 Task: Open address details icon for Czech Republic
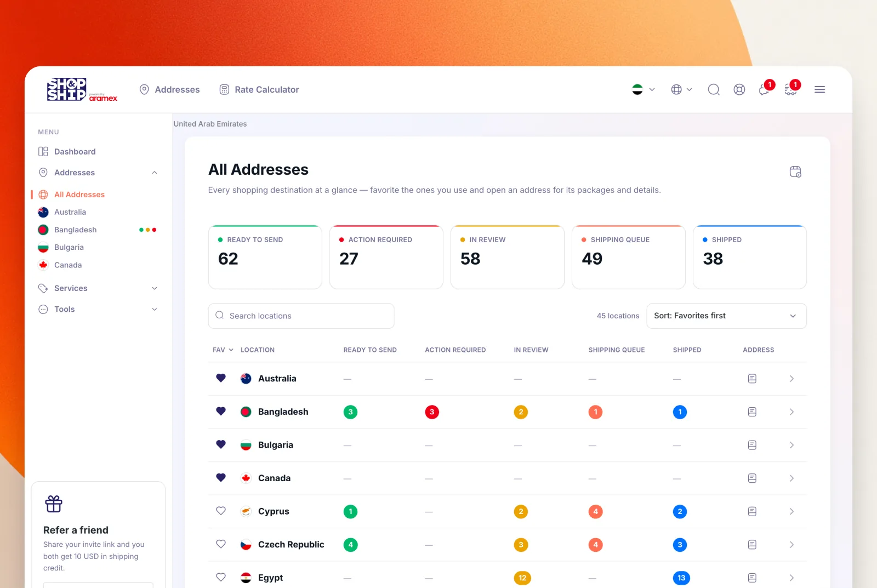[x=752, y=545]
